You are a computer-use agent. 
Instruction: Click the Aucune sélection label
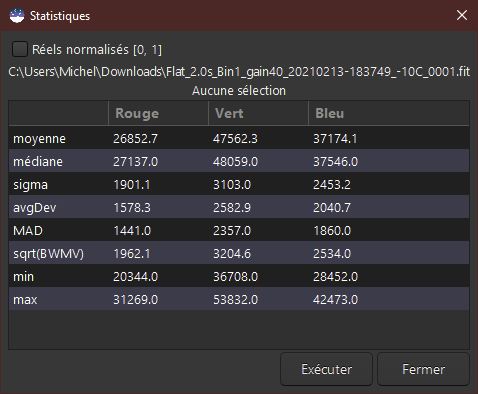239,91
